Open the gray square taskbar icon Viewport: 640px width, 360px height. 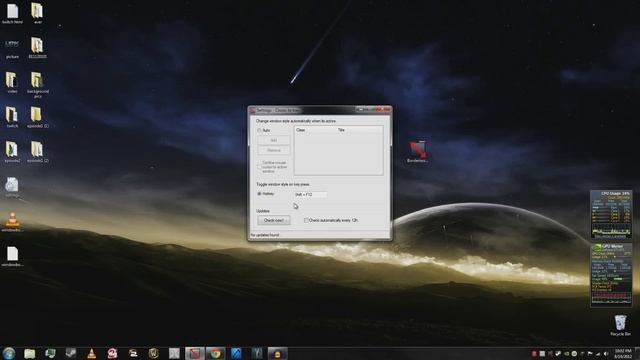point(174,353)
